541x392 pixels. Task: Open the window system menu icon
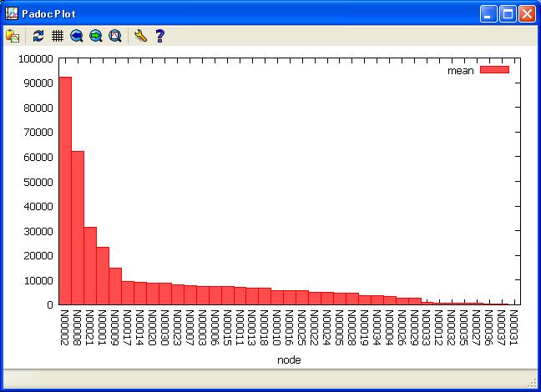[11, 13]
